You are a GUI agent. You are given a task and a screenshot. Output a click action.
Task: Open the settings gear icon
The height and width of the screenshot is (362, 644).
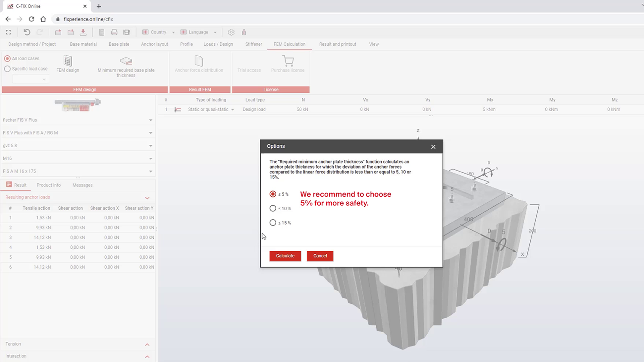(231, 32)
